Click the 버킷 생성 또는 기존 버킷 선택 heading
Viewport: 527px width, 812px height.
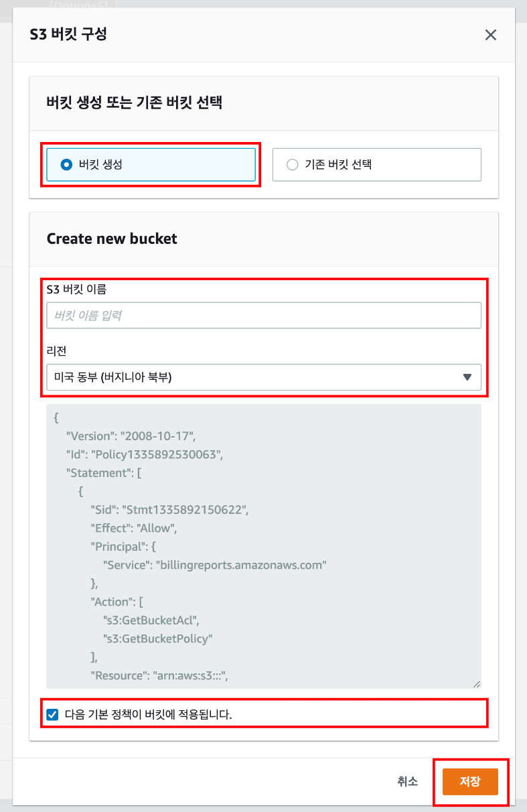(135, 103)
